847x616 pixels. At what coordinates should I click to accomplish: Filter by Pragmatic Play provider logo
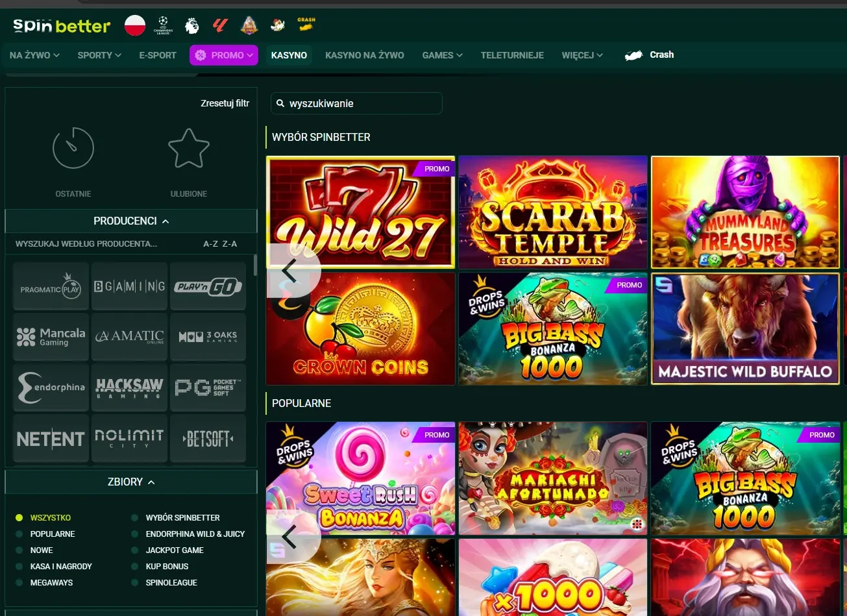click(51, 286)
